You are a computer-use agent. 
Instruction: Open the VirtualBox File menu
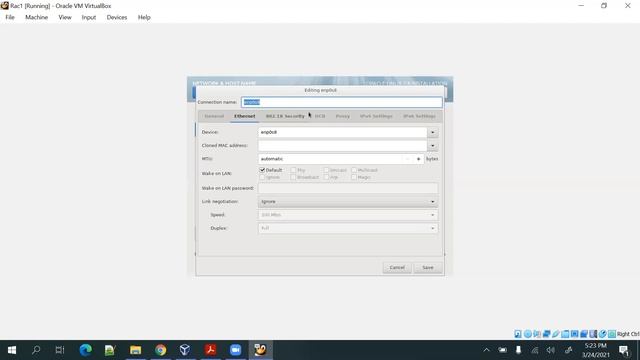pos(10,17)
